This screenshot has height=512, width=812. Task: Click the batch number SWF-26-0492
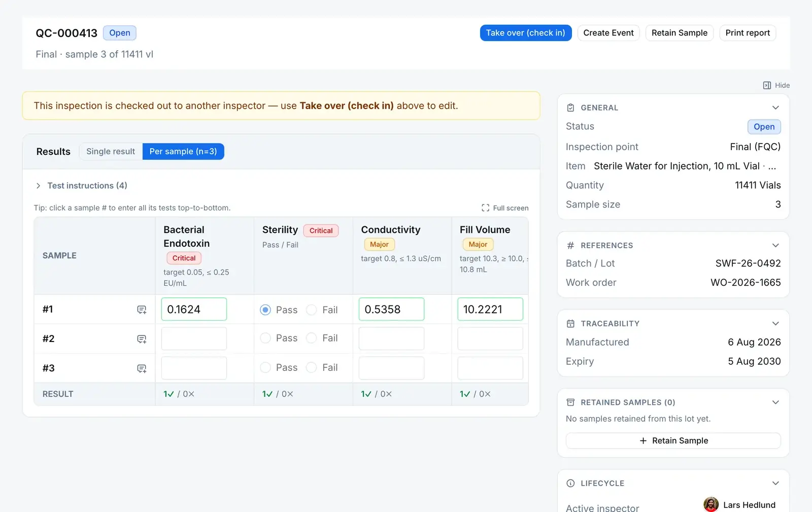(748, 263)
